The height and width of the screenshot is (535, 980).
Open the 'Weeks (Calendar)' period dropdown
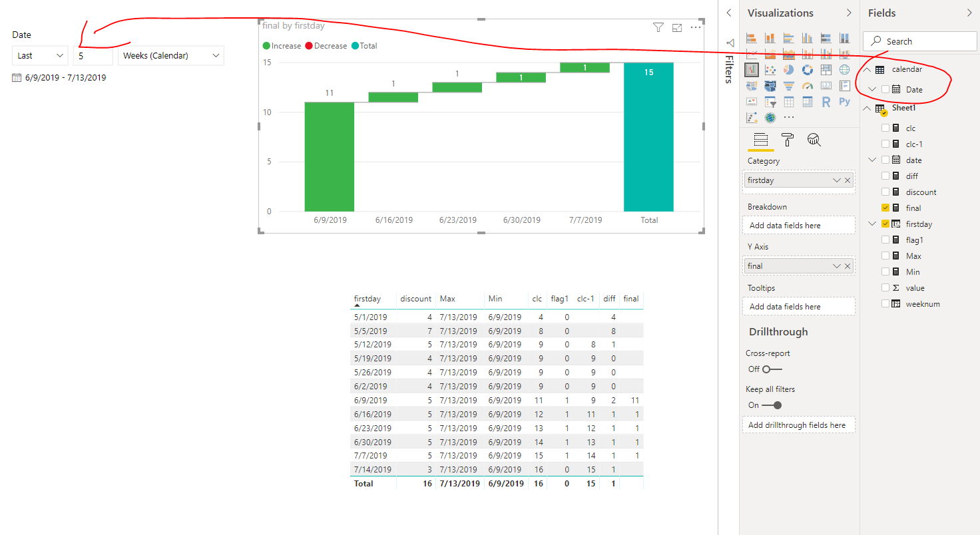point(171,56)
